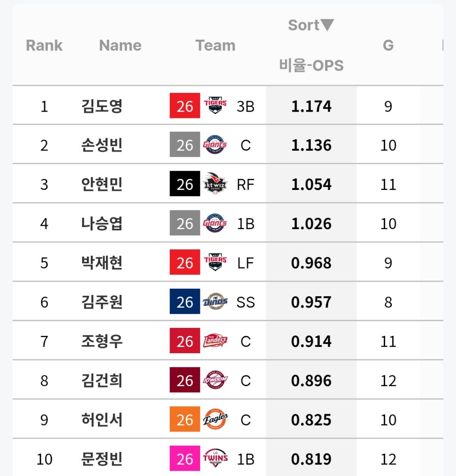This screenshot has width=456, height=476.
Task: Click the orange 26 badge for 허인서
Action: (x=185, y=419)
